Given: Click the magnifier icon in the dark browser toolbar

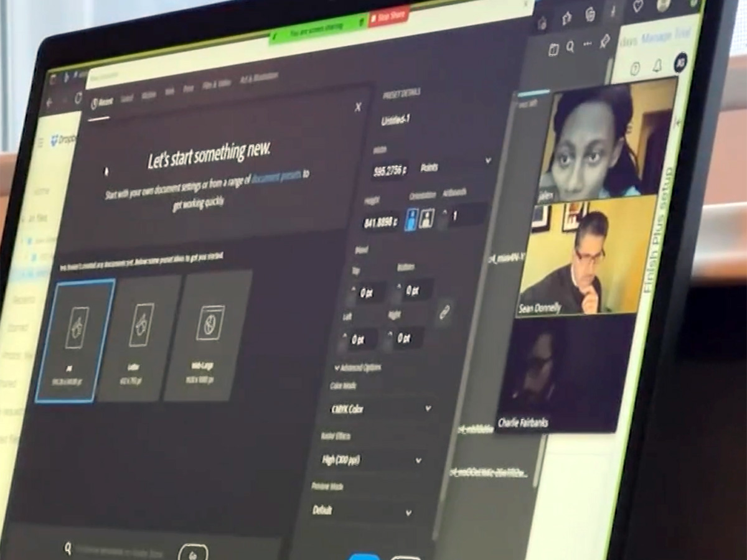Looking at the screenshot, I should [570, 47].
